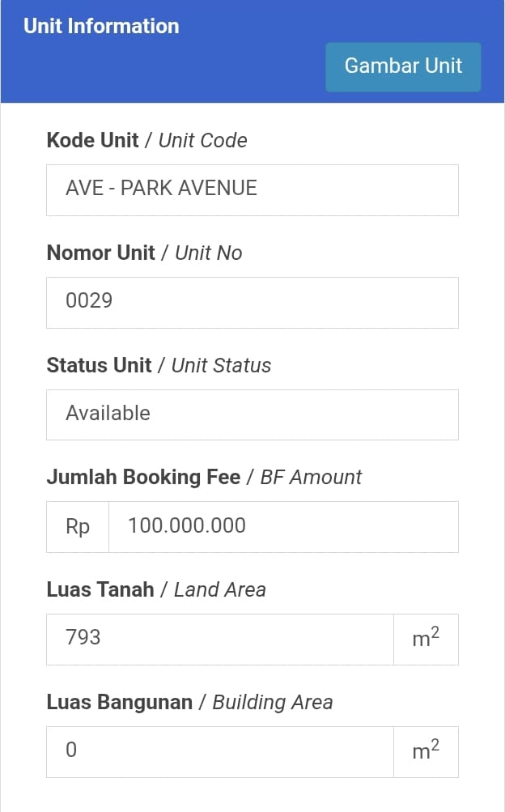Click the m² unit suffix beside Building Area

pyautogui.click(x=426, y=751)
